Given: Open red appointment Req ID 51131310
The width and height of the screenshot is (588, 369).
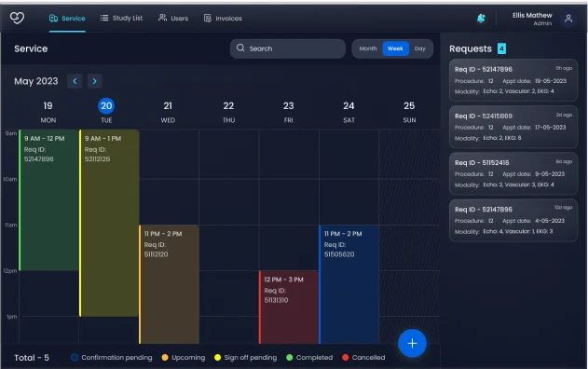Looking at the screenshot, I should [x=289, y=307].
